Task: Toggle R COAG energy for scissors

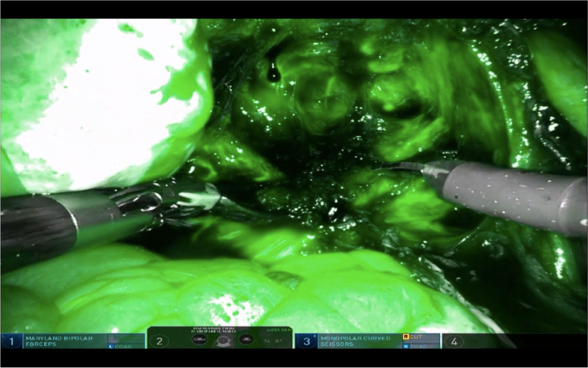Action: point(417,346)
